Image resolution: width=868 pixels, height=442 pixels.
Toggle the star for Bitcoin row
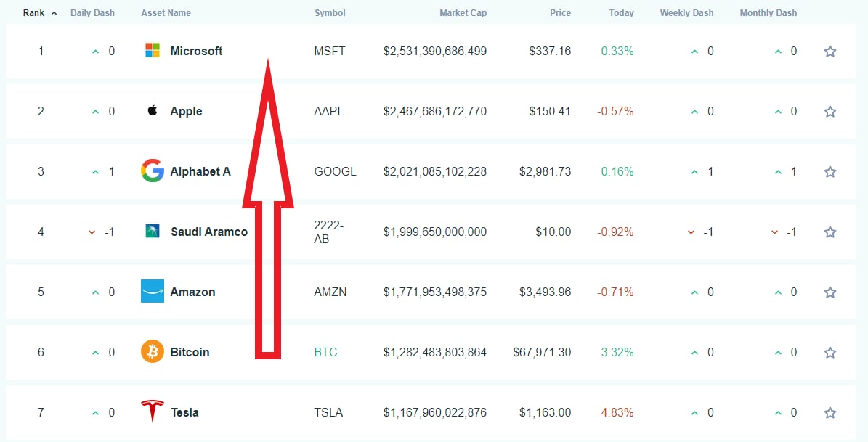(830, 353)
